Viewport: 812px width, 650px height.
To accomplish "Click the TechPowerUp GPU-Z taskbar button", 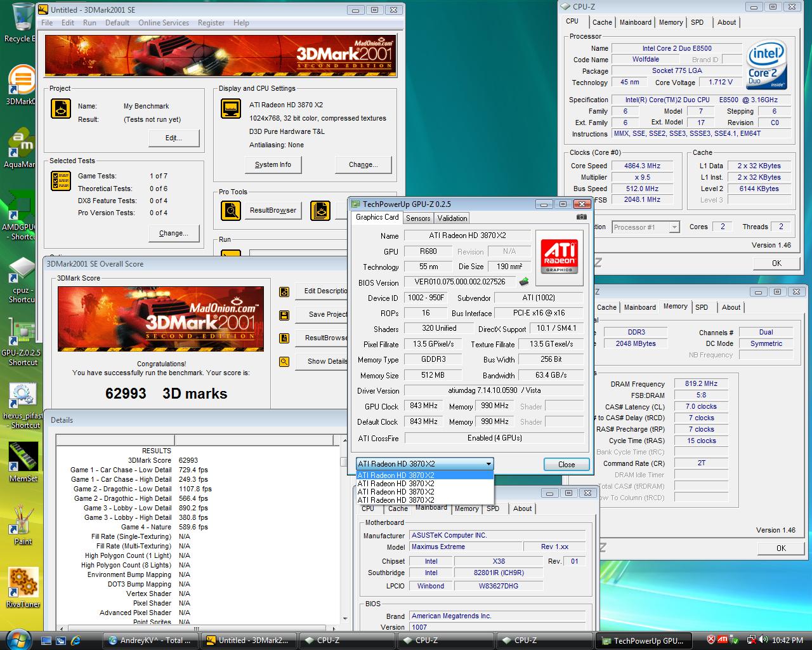I will pyautogui.click(x=642, y=640).
